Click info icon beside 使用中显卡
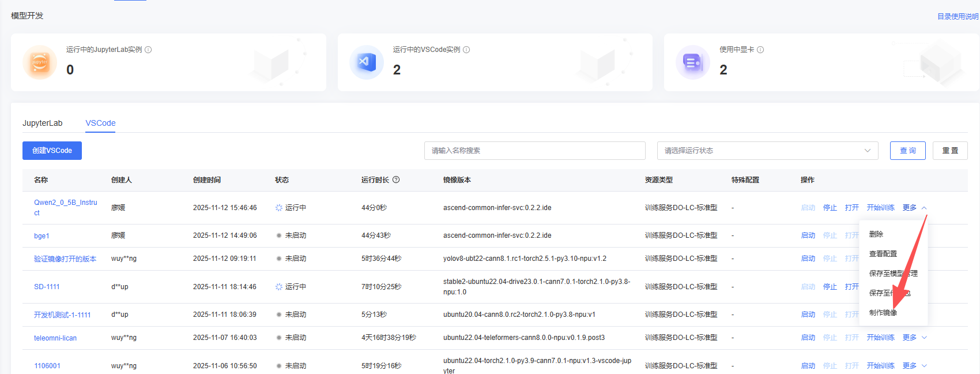Image resolution: width=980 pixels, height=374 pixels. pyautogui.click(x=760, y=50)
